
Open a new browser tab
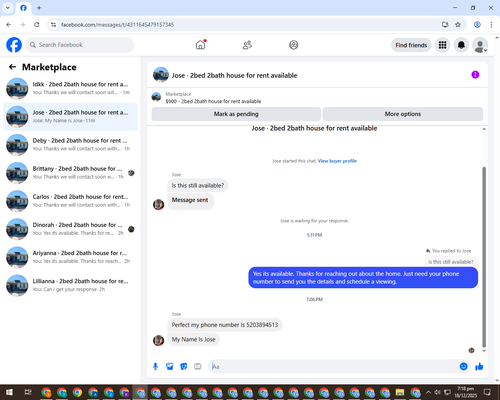coord(39,8)
